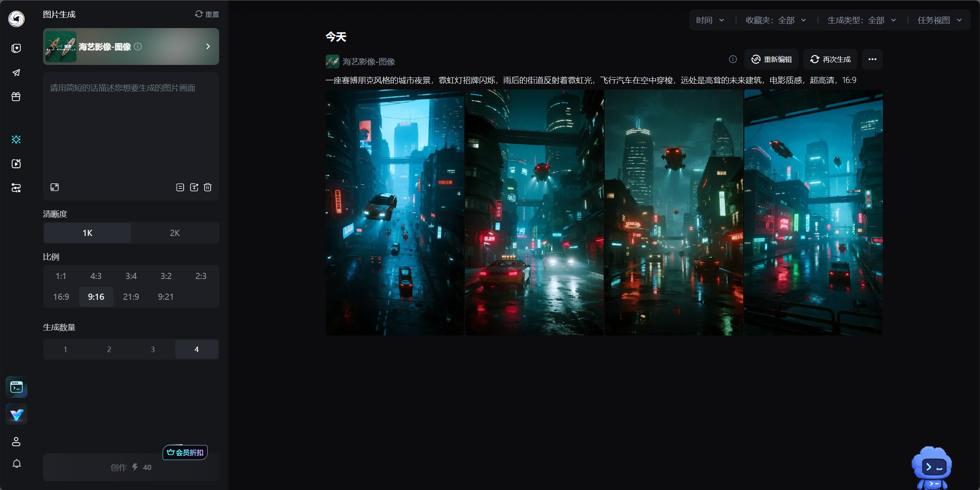Expand the prompt box with expand icon
980x490 pixels.
55,187
